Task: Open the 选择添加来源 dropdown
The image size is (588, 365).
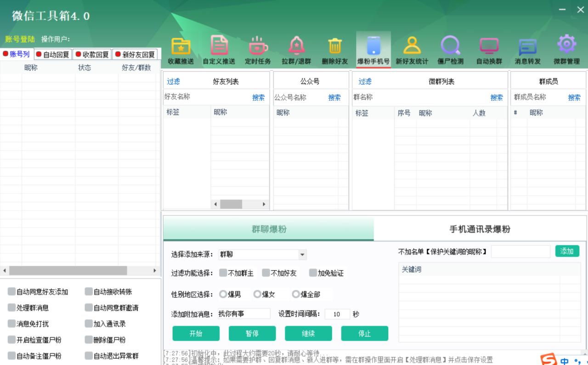Action: pos(262,254)
